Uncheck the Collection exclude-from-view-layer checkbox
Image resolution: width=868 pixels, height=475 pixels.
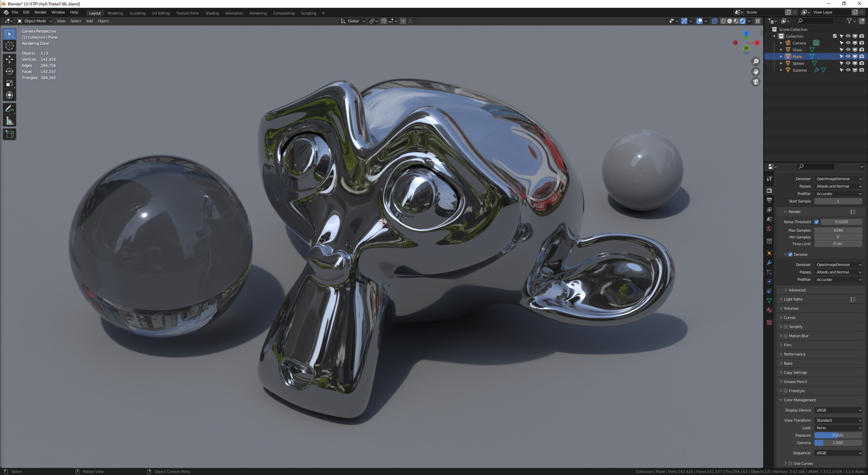click(835, 36)
